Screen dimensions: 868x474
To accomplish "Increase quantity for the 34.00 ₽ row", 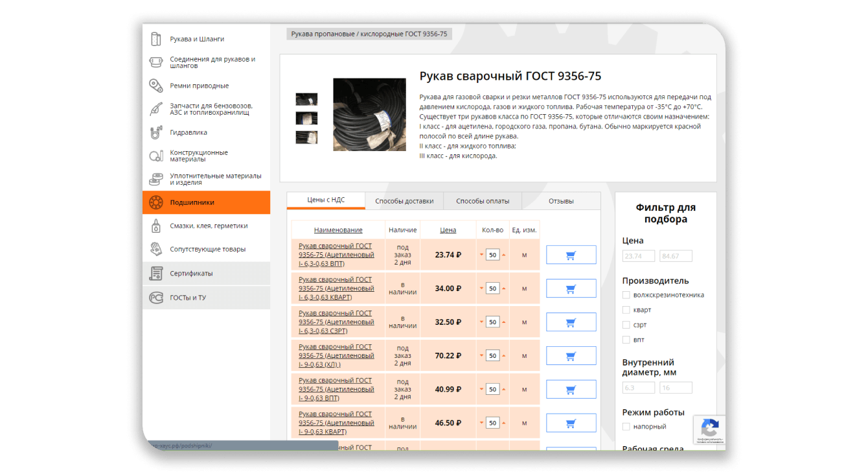I will pyautogui.click(x=504, y=289).
